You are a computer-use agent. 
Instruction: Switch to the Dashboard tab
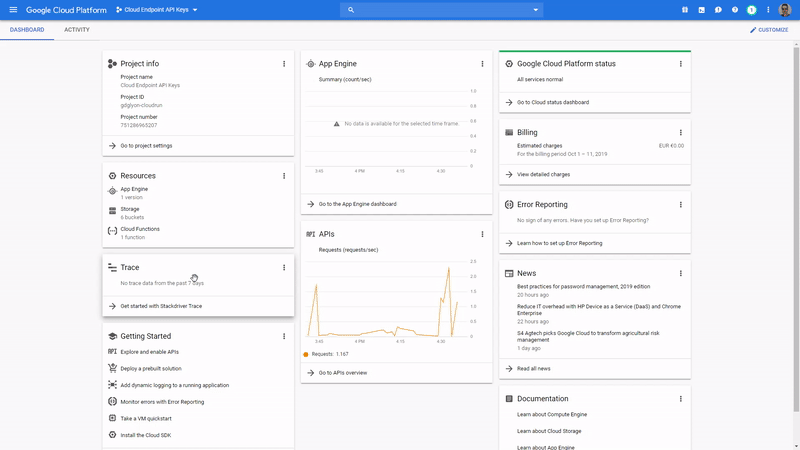tap(27, 30)
